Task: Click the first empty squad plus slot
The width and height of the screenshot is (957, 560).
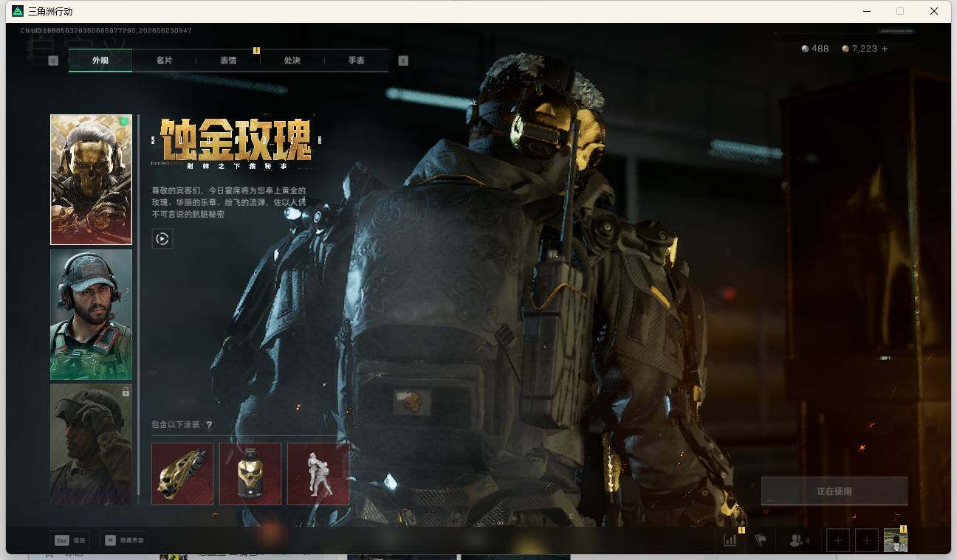Action: [838, 540]
